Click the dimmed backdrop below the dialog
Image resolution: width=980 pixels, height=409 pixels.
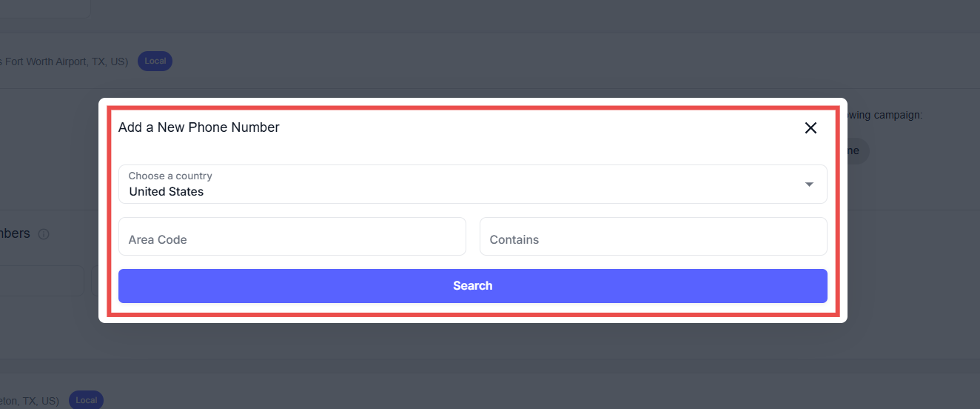pyautogui.click(x=474, y=363)
